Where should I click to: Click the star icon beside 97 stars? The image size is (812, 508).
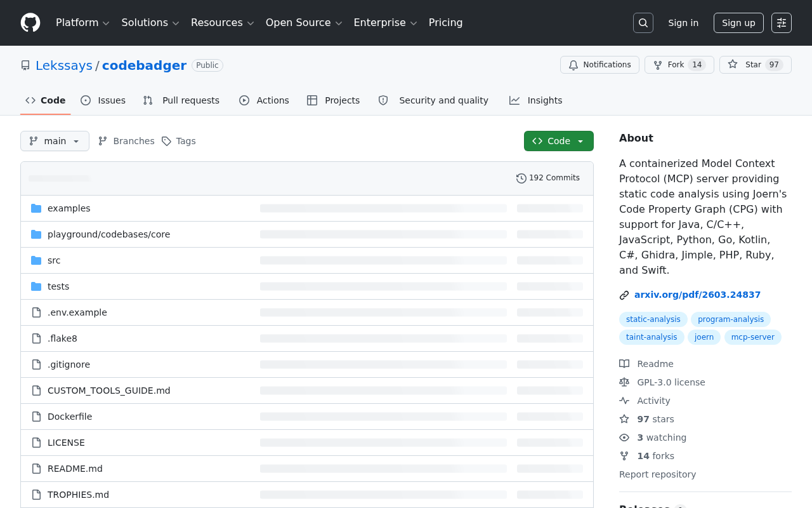[x=624, y=419]
